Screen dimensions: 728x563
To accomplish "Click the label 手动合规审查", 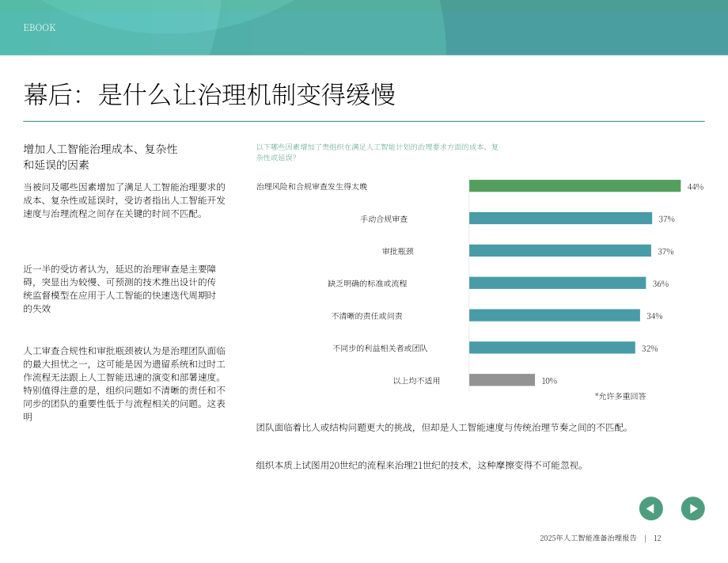I will coord(384,219).
